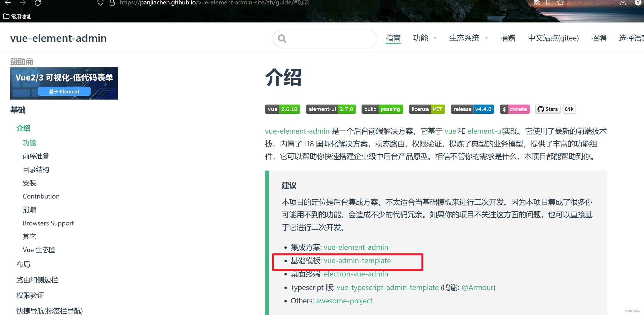The width and height of the screenshot is (644, 315).
Task: Bookmark this page with the star icon
Action: tap(560, 2)
